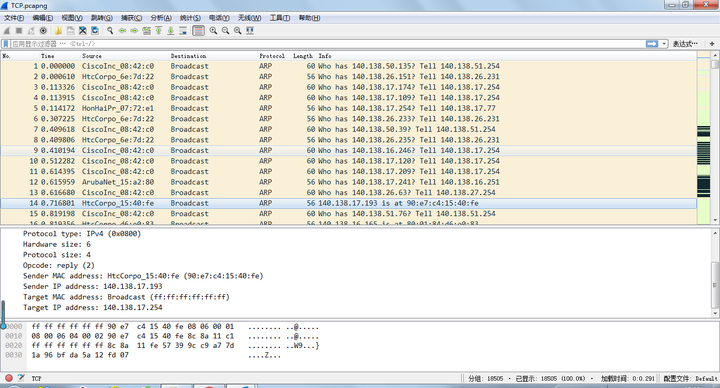Image resolution: width=720 pixels, height=388 pixels.
Task: Click the 配置文件: Default profile status entry
Action: 690,379
